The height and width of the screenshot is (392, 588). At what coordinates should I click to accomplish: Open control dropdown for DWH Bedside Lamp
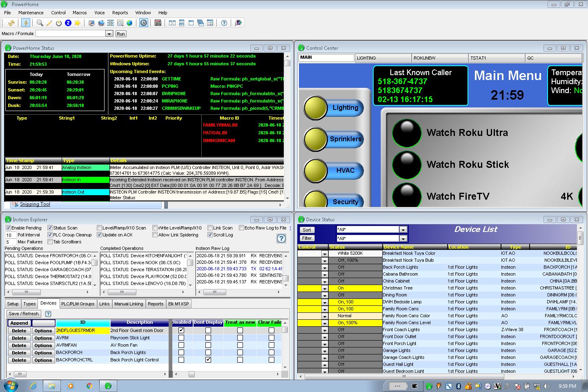(x=325, y=302)
